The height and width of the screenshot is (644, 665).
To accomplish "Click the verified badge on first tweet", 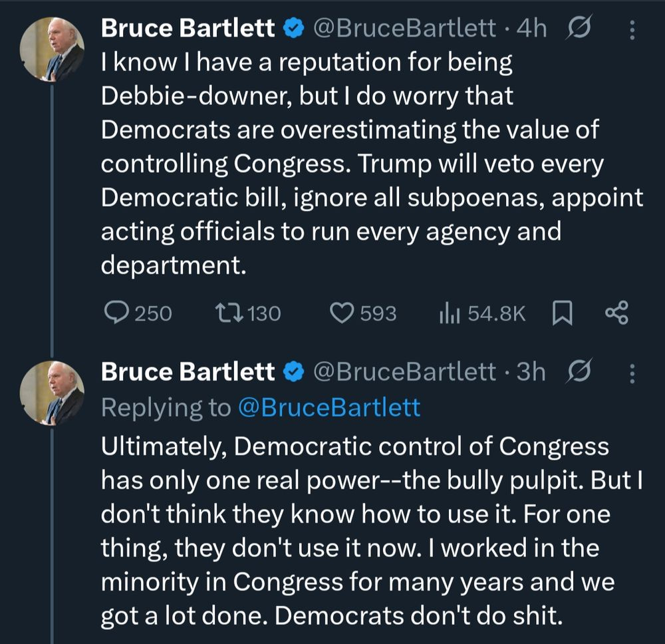I will click(x=293, y=29).
